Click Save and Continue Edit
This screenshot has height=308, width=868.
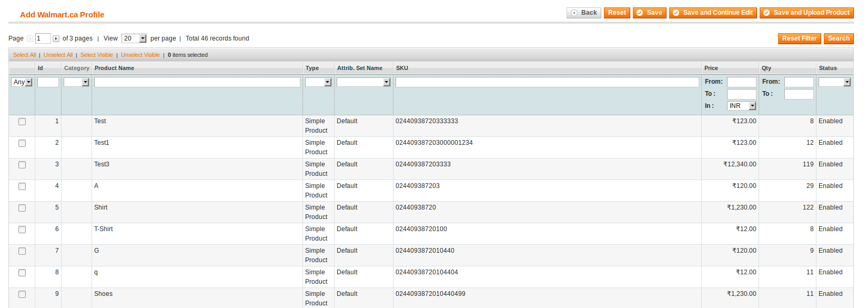pos(713,13)
